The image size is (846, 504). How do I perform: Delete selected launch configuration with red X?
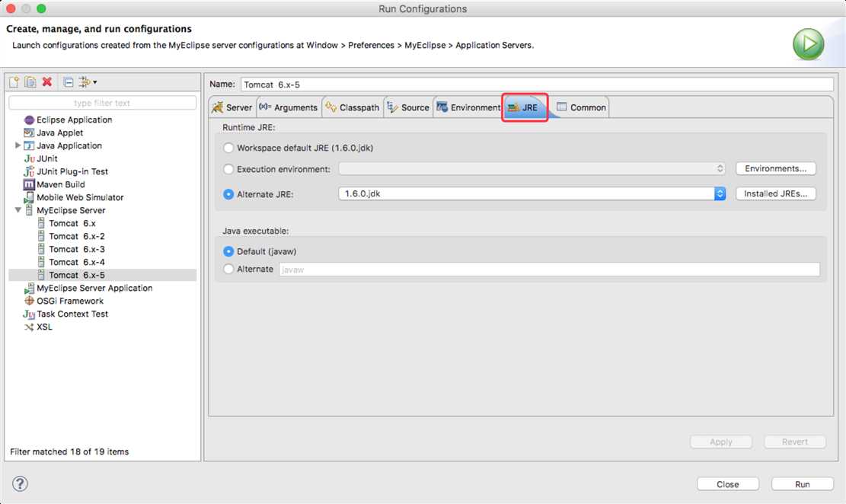pos(47,82)
